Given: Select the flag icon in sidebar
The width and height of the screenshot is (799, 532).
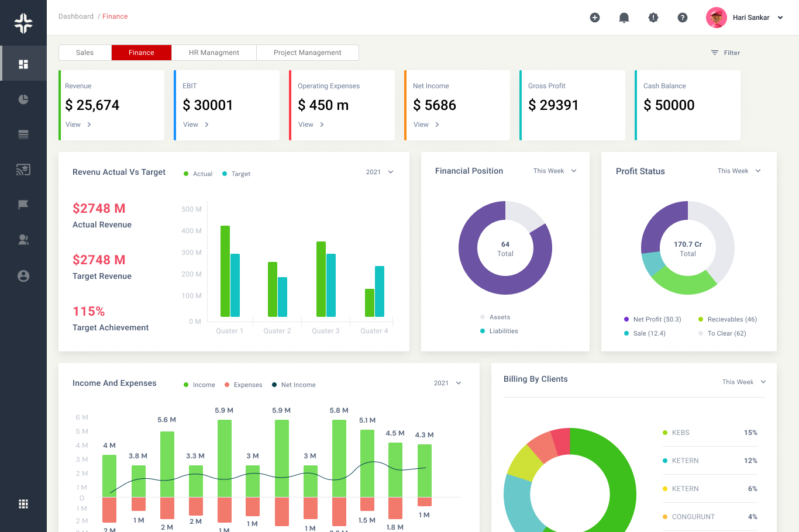Looking at the screenshot, I should [23, 205].
